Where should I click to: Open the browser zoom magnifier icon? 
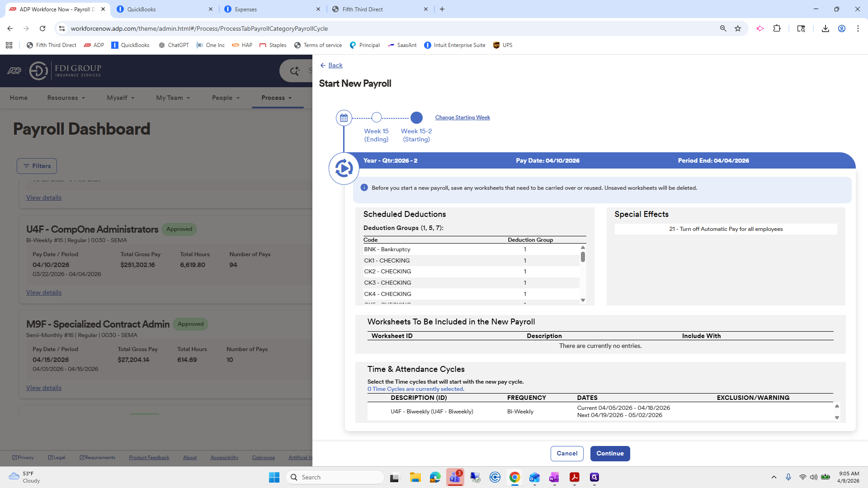tap(723, 28)
